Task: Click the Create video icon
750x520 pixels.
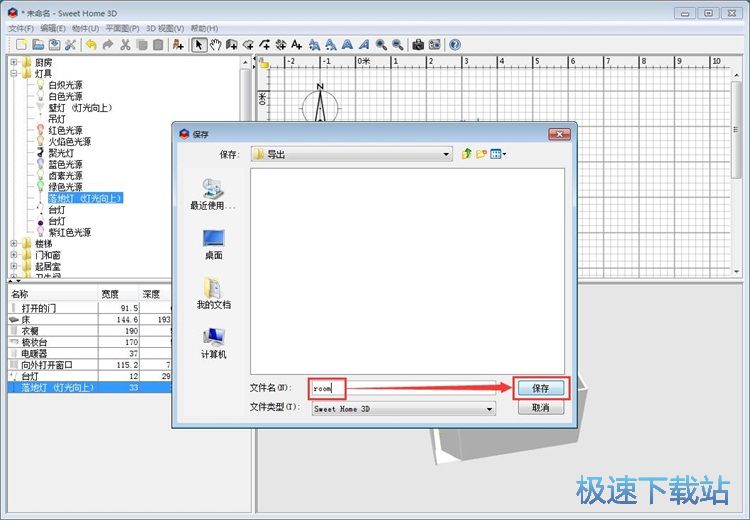Action: coord(434,45)
